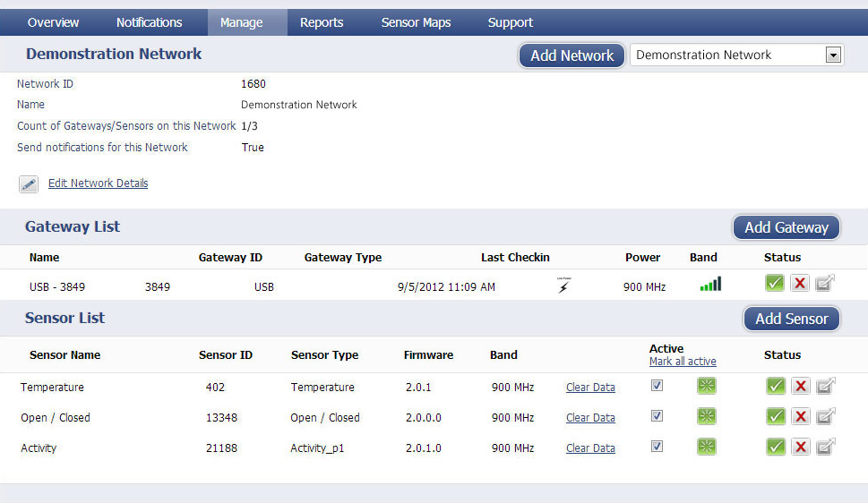Viewport: 868px width, 503px height.
Task: Click the line power lightning icon in gateway row
Action: pyautogui.click(x=563, y=286)
